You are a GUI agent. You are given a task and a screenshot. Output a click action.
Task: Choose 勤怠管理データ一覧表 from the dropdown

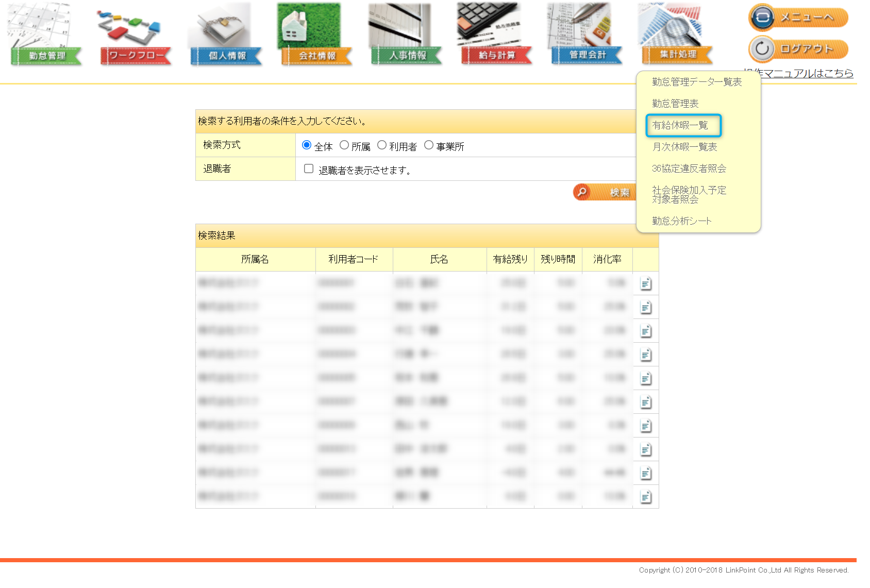click(x=696, y=82)
